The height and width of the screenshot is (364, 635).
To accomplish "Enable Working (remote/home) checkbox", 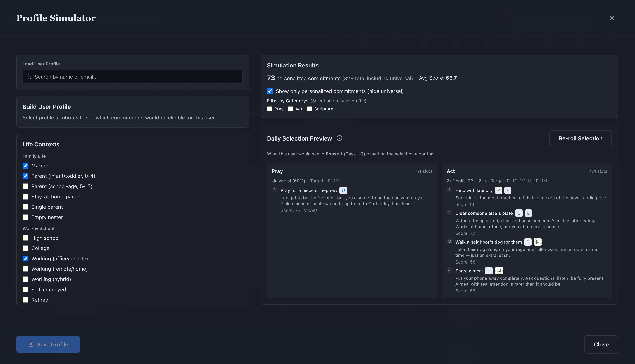I will pyautogui.click(x=25, y=269).
